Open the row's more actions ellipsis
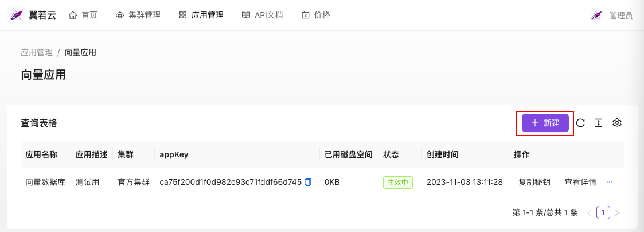The image size is (644, 232). pos(610,182)
